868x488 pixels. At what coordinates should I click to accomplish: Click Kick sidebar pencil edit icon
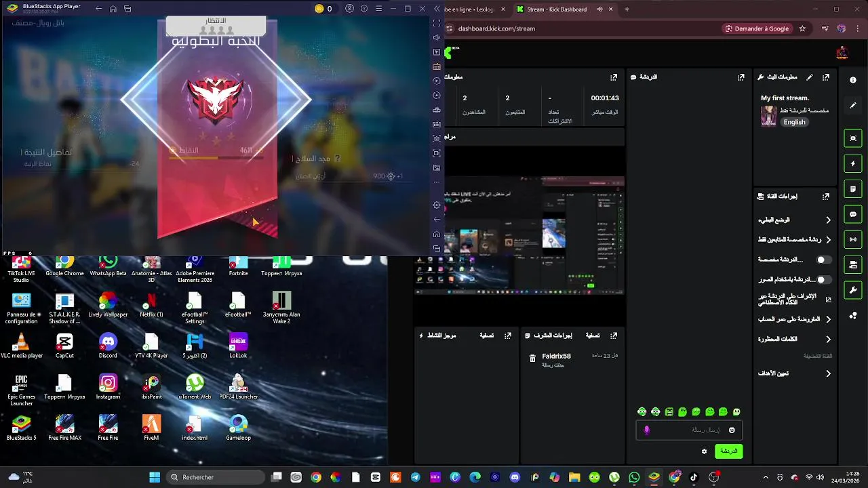[x=853, y=106]
